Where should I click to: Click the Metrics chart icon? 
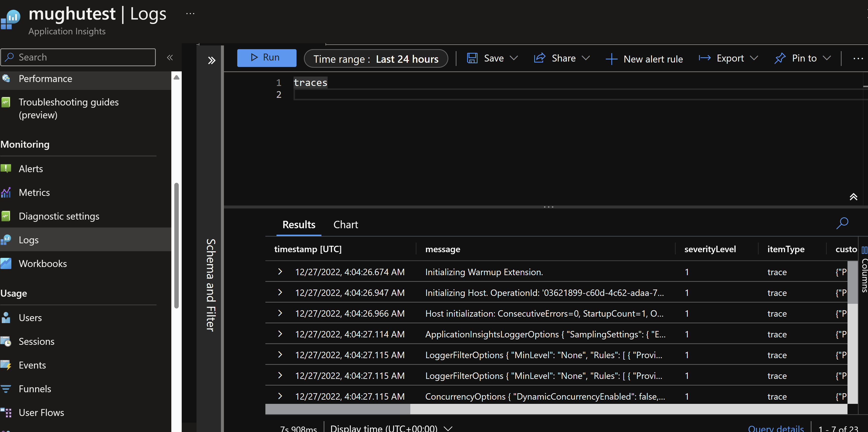(x=6, y=192)
